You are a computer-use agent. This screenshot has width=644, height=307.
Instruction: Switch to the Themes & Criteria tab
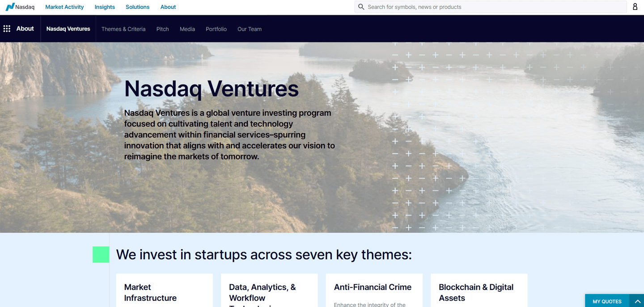(x=123, y=29)
